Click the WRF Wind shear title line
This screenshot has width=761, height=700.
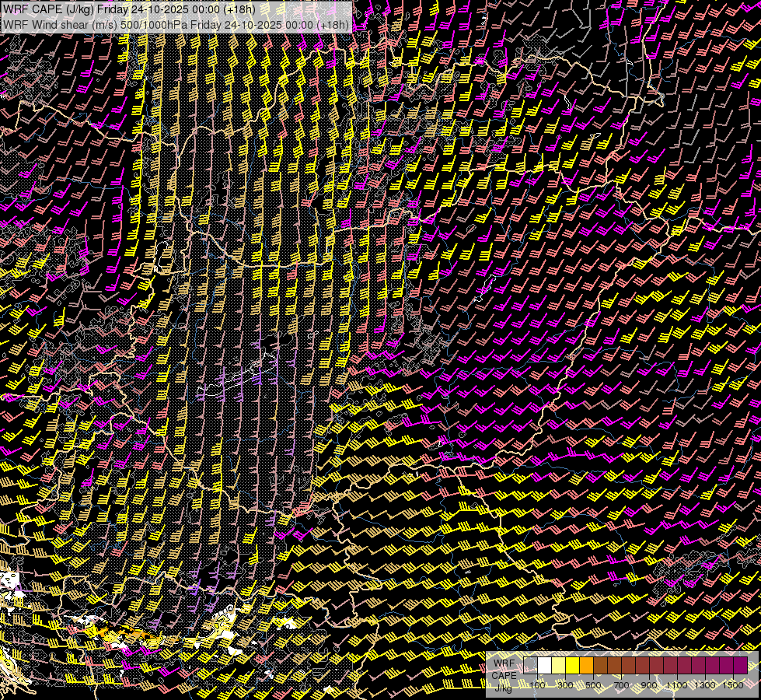(176, 25)
